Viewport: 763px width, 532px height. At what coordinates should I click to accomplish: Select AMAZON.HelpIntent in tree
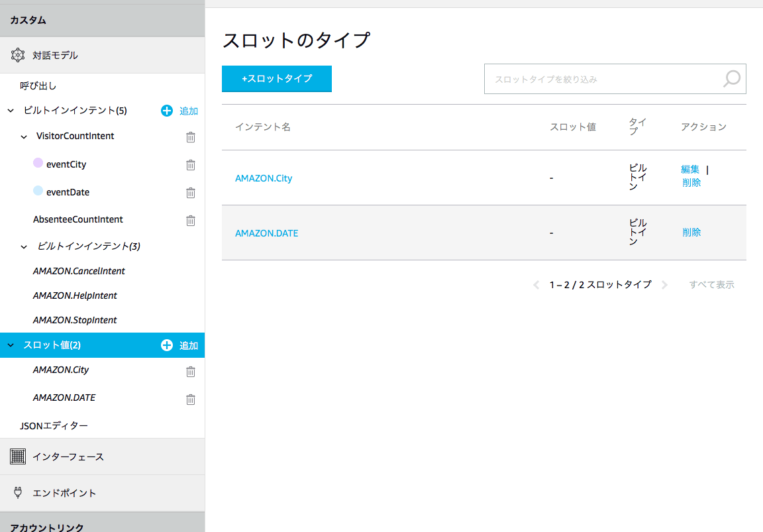[x=75, y=295]
